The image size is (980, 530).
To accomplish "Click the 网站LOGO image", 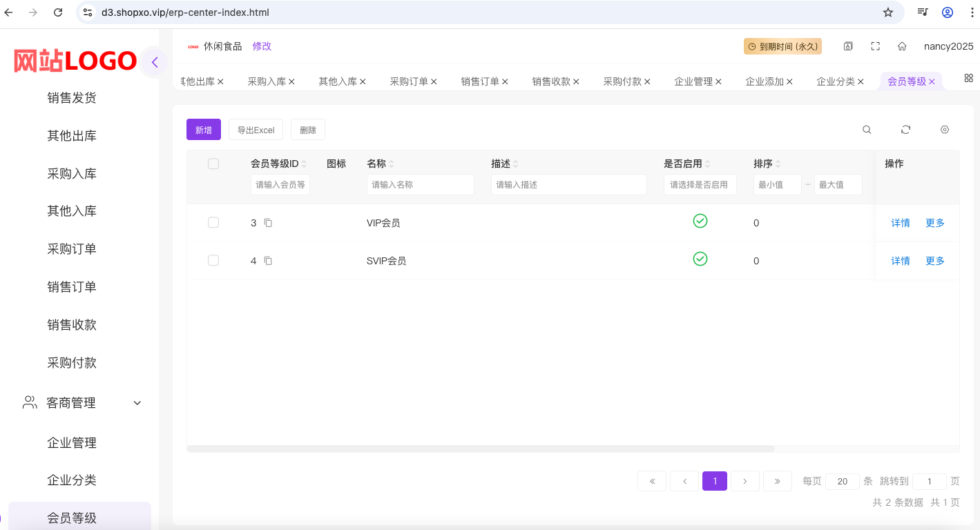I will pos(75,61).
